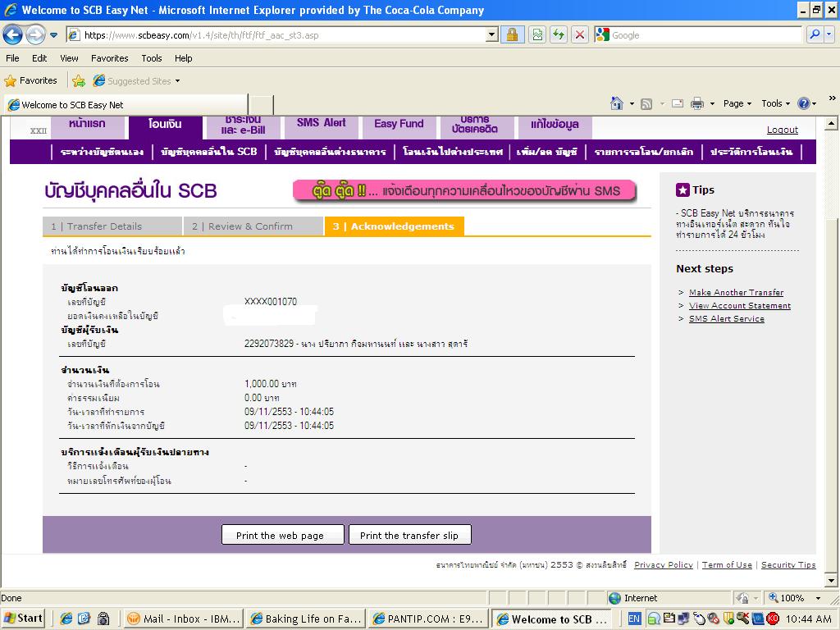Click the Internet zone globe icon
The image size is (840, 630).
[x=615, y=598]
